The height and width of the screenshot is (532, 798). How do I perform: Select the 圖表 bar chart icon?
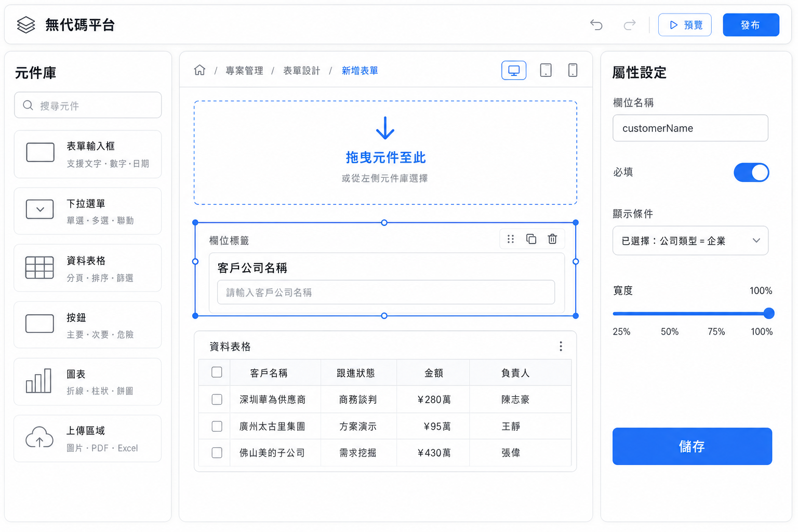(x=39, y=381)
